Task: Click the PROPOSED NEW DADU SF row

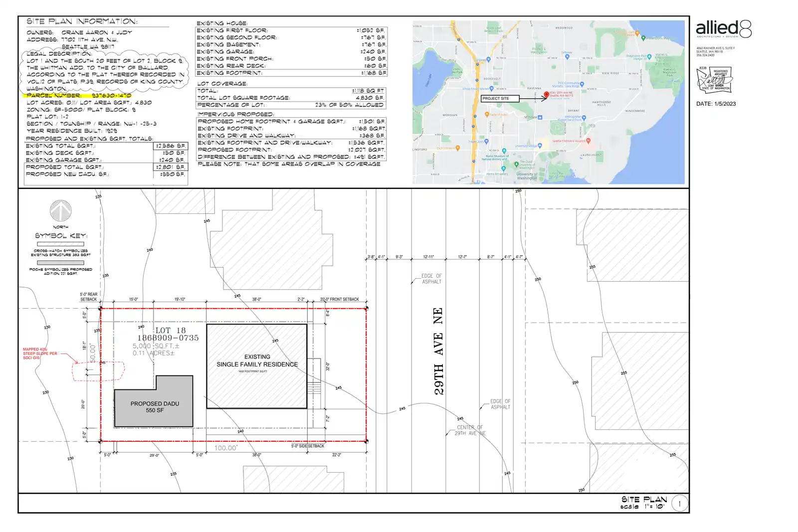Action: point(106,175)
